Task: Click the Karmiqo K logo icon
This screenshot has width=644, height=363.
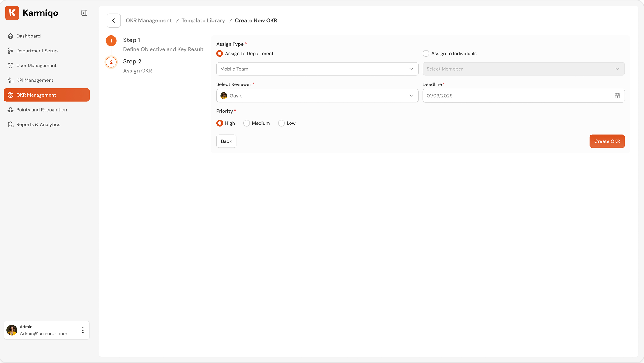Action: [x=12, y=13]
